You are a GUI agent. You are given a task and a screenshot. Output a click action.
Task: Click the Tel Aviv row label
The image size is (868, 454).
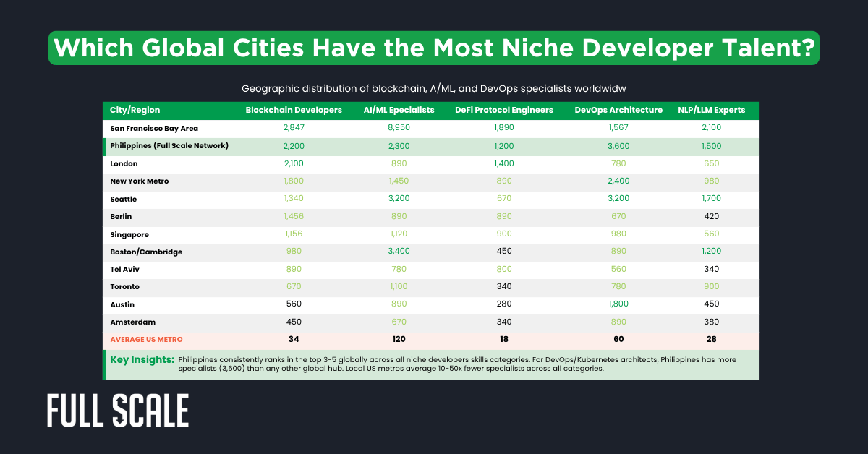click(122, 269)
